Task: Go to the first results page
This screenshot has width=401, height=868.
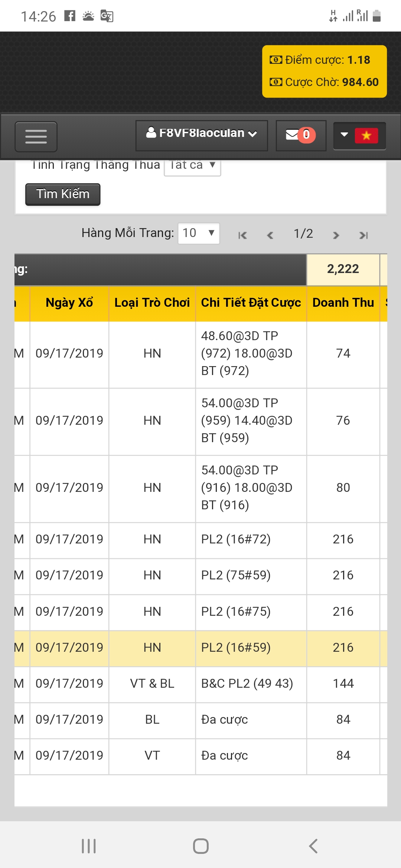Action: pos(242,235)
